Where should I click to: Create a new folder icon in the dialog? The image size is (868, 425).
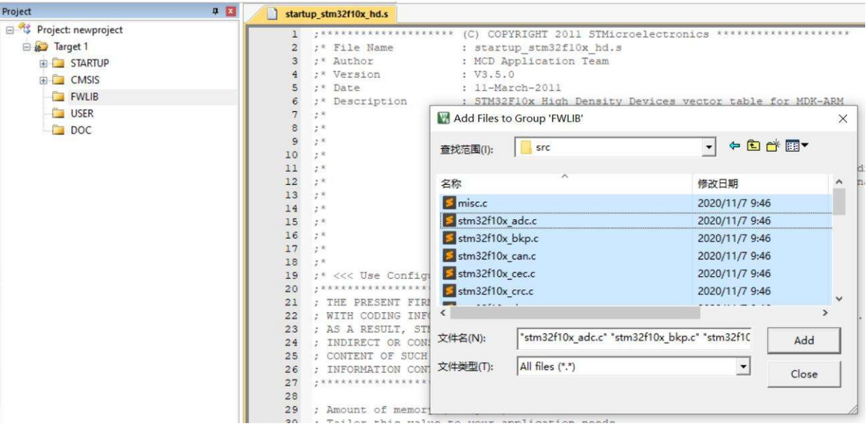point(773,146)
